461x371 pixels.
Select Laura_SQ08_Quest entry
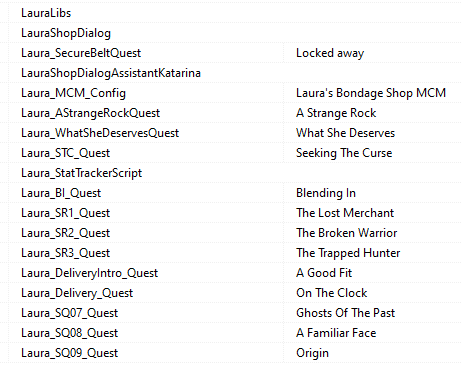[69, 333]
